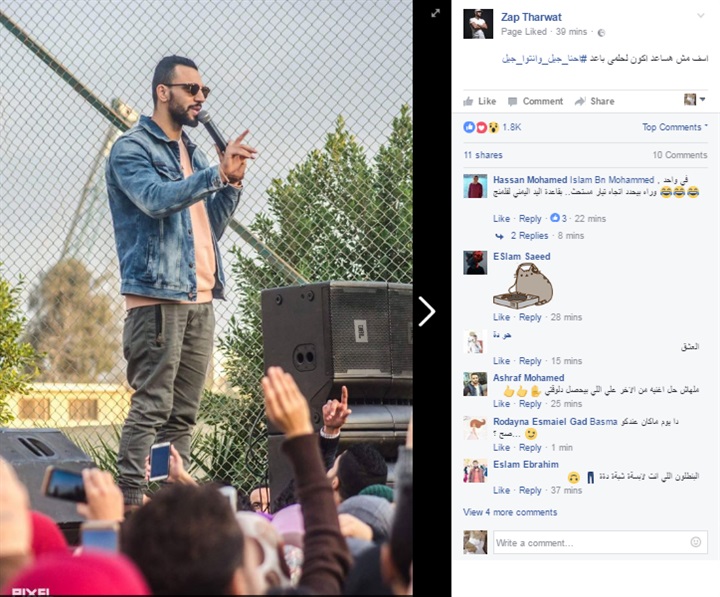The height and width of the screenshot is (597, 720).
Task: Open the reactions summary showing 1.8K
Action: (x=492, y=127)
